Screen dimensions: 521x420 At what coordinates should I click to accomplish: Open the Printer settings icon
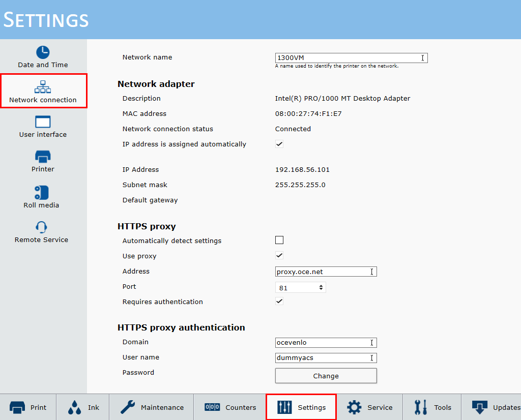pos(43,156)
